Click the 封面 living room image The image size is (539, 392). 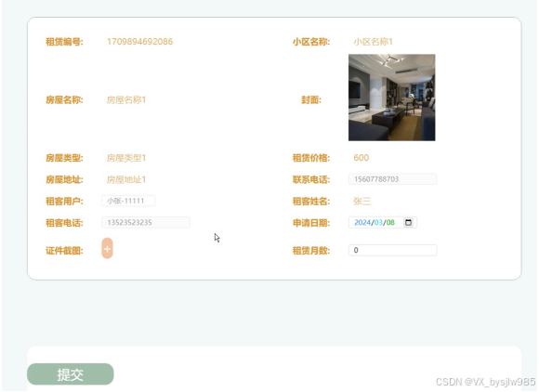(392, 98)
